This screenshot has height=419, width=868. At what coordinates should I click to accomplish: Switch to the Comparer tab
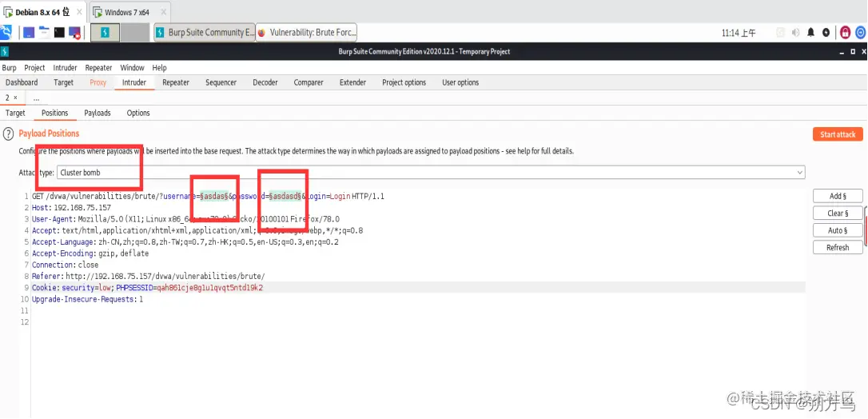pyautogui.click(x=309, y=82)
